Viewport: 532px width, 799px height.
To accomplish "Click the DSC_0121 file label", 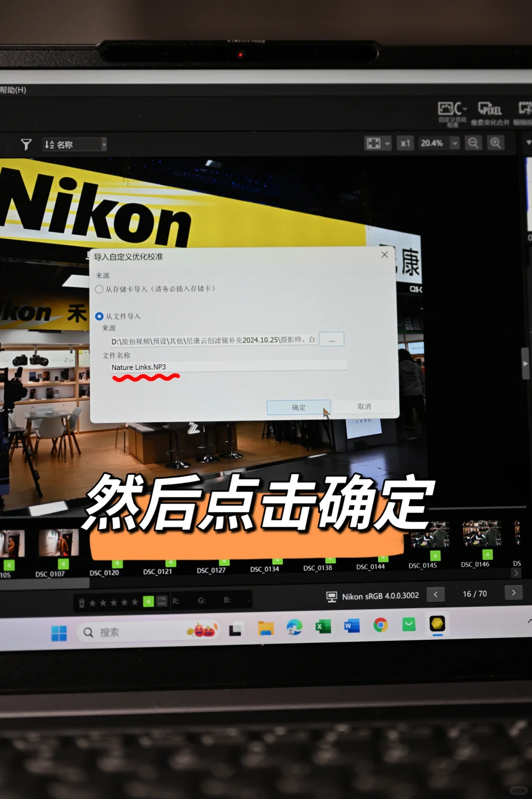I will point(158,572).
